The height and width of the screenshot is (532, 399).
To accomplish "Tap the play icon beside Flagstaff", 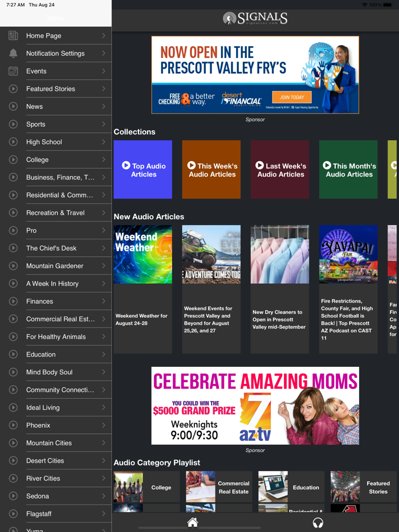I will tap(13, 514).
